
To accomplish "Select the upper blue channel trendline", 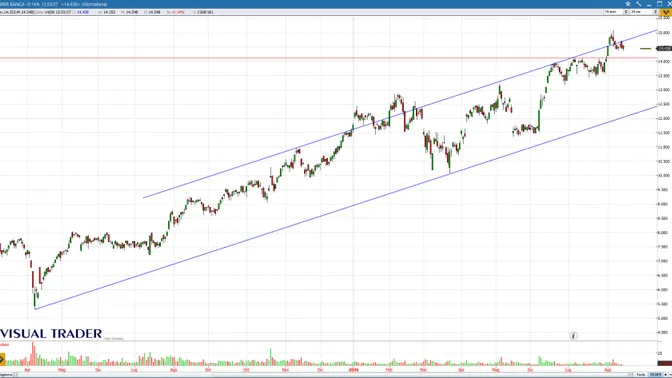I will [x=400, y=114].
